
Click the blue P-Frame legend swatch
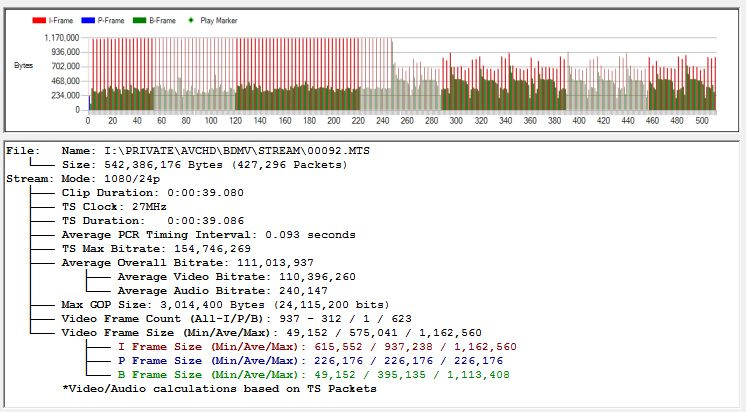[88, 20]
